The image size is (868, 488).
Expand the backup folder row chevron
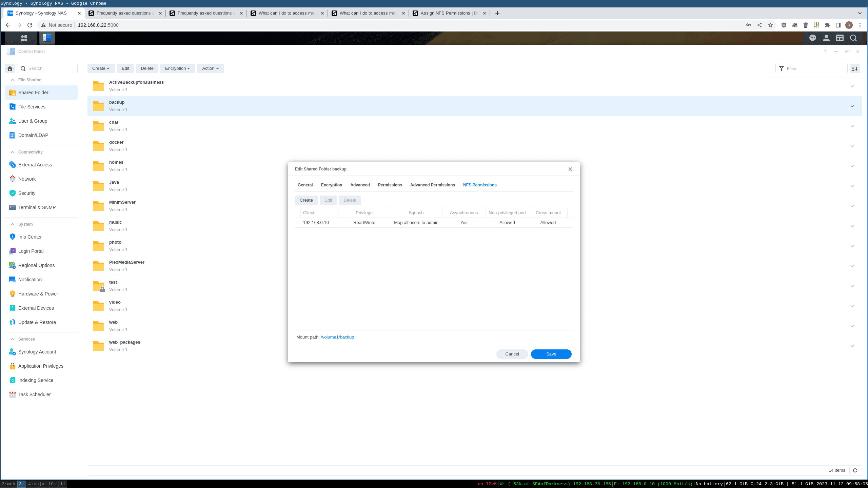(852, 106)
